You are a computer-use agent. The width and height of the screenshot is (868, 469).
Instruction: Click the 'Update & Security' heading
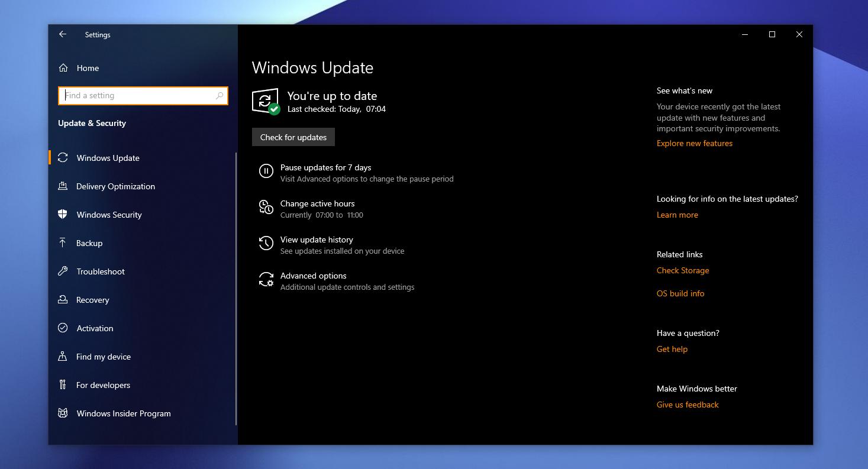coord(92,123)
